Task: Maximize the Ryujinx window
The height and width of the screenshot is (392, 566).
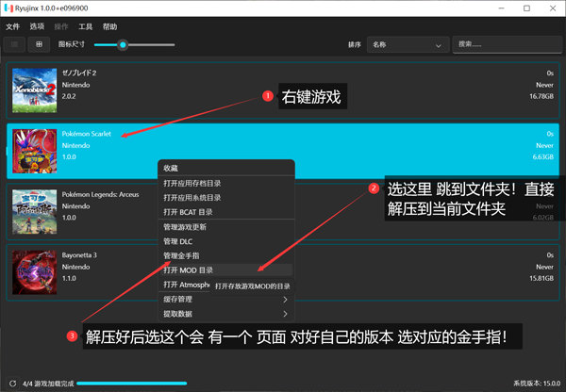Action: (526, 8)
